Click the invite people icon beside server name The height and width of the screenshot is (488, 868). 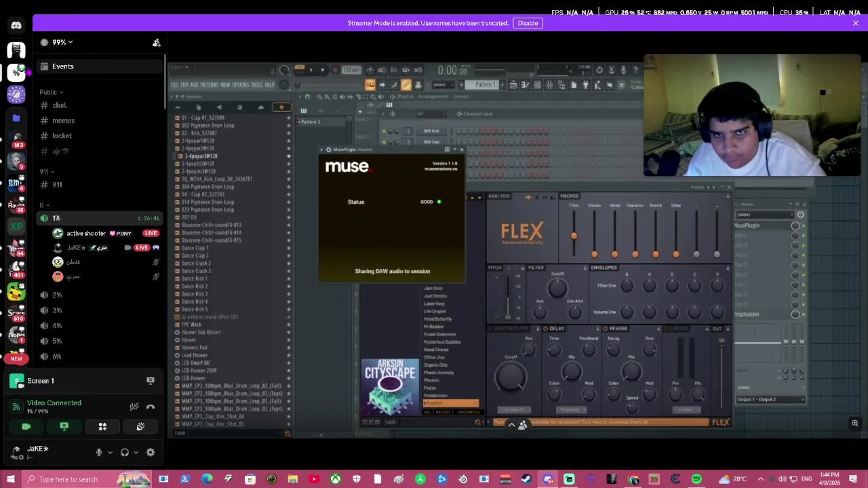[x=157, y=42]
